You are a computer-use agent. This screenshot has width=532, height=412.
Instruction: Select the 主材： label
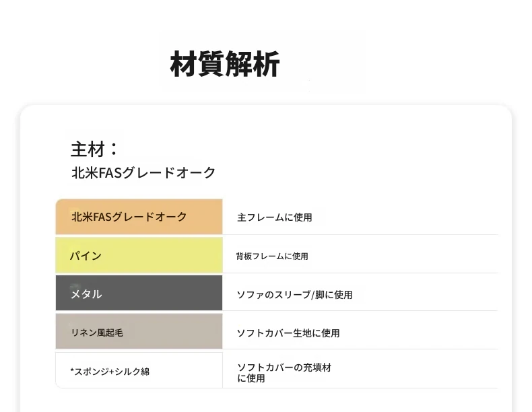click(x=94, y=149)
